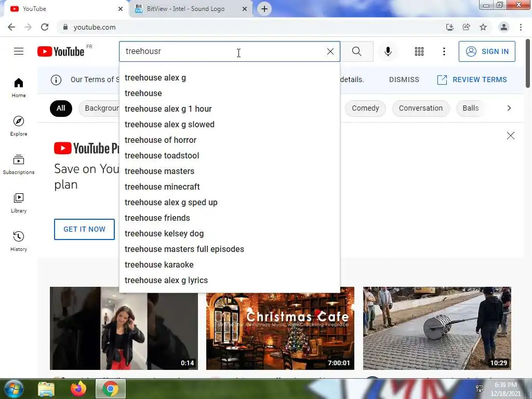
Task: Click the youtube.com address bar
Action: coord(251,27)
